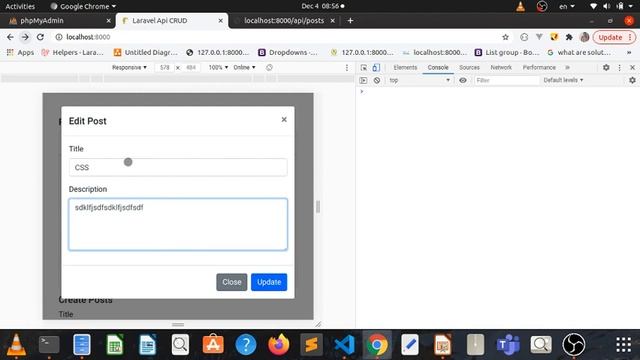Open Untitled Diagr... bookmark
The image size is (640, 360).
coord(146,52)
